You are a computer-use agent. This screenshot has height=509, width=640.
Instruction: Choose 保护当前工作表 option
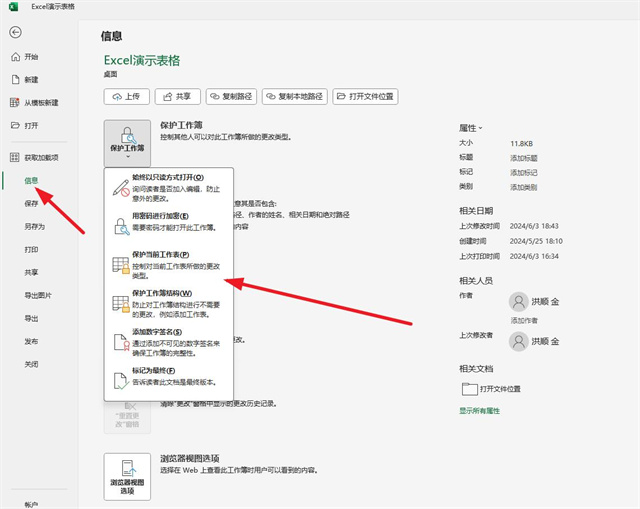pyautogui.click(x=168, y=265)
